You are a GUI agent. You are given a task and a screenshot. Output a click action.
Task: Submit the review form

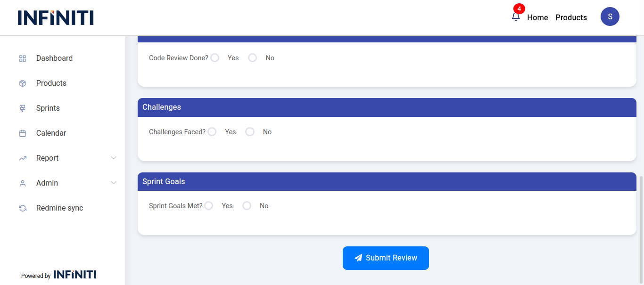[386, 258]
